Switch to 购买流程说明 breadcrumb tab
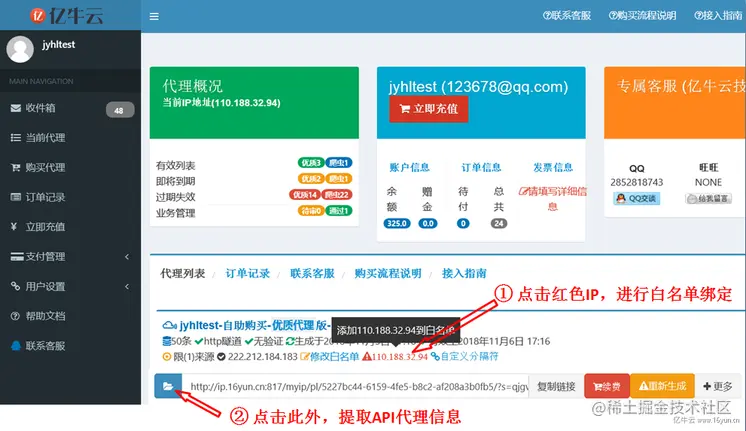 coord(388,274)
